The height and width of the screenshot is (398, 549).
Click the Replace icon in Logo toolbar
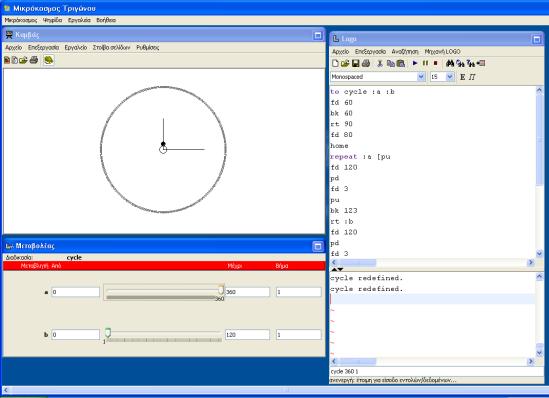pyautogui.click(x=471, y=63)
